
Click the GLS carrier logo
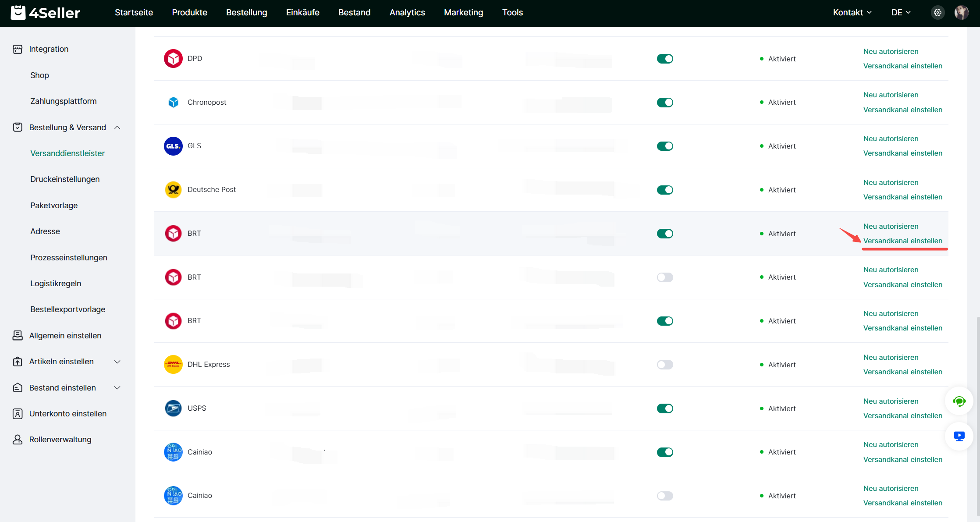click(173, 146)
